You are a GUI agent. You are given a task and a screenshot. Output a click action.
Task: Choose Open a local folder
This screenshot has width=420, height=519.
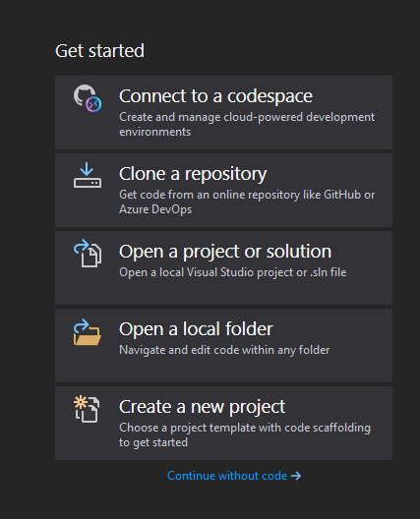pyautogui.click(x=223, y=346)
